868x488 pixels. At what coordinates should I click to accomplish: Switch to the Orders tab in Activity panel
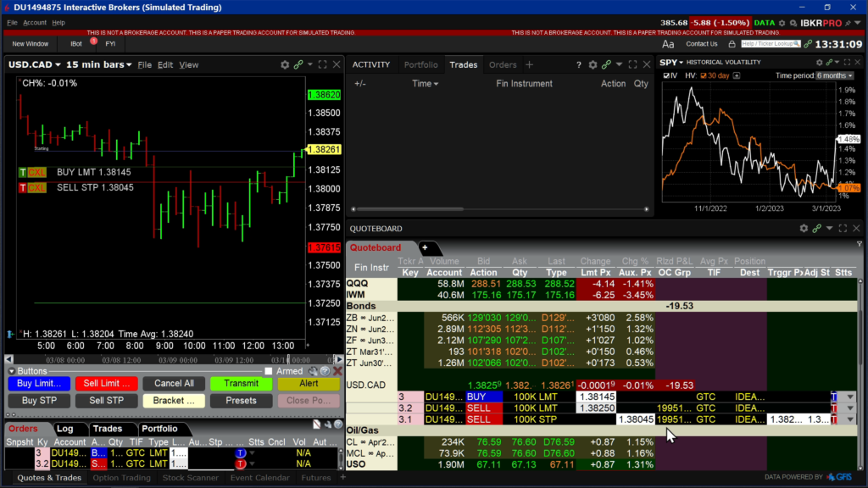coord(503,64)
